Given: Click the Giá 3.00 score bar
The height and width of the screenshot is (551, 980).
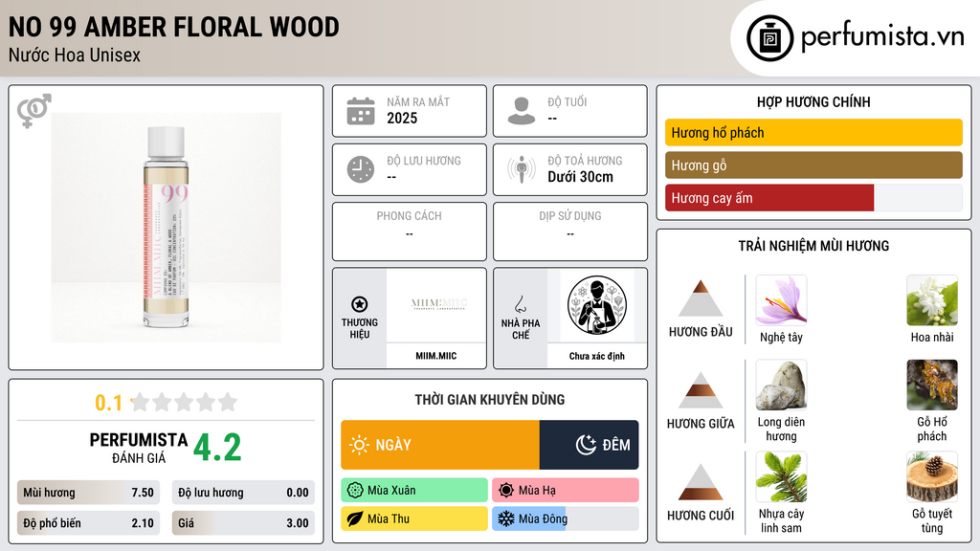Looking at the screenshot, I should pos(243,523).
